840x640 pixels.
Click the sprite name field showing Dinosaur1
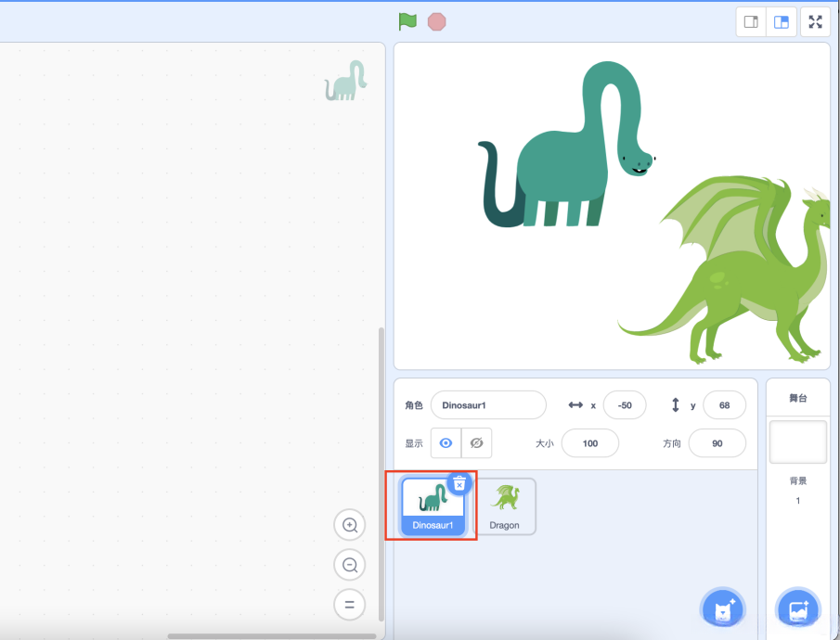click(x=487, y=405)
